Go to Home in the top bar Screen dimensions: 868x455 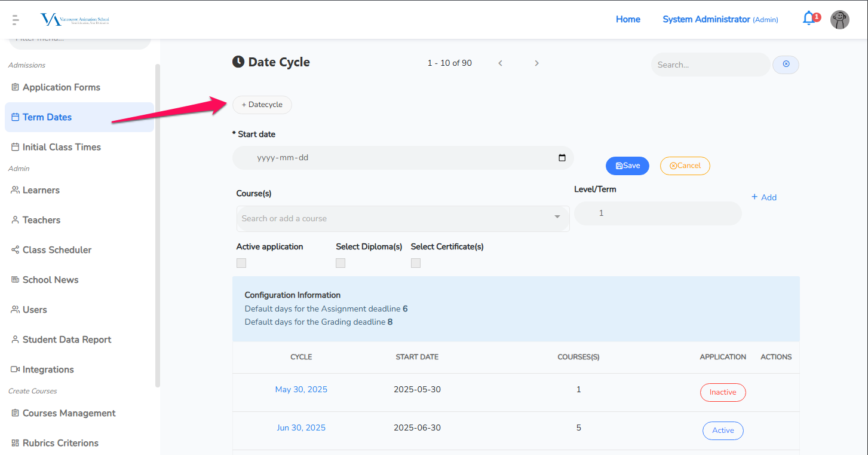tap(628, 19)
